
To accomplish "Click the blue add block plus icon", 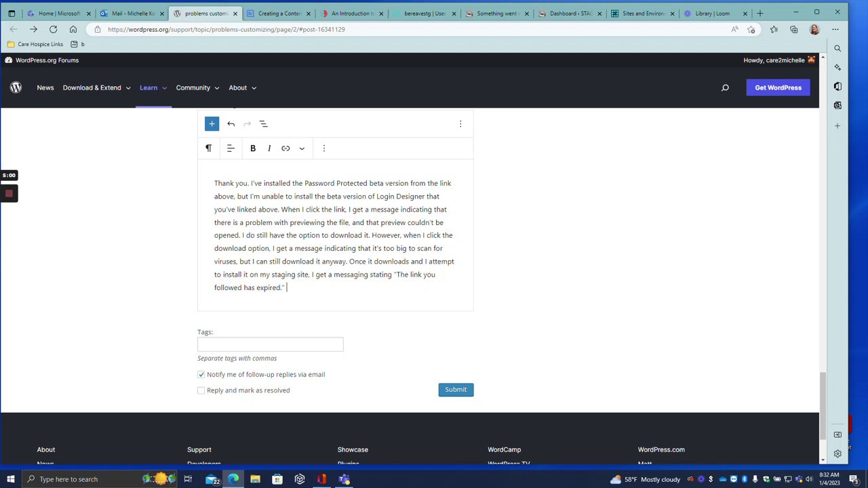I will click(212, 124).
